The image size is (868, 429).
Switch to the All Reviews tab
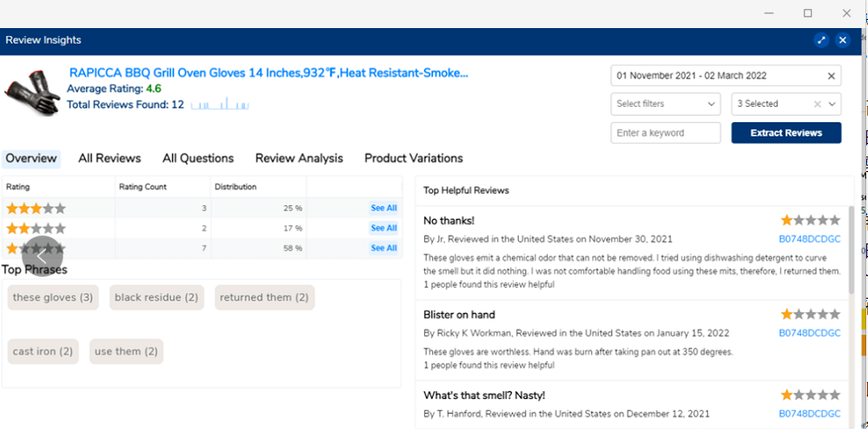pos(109,158)
